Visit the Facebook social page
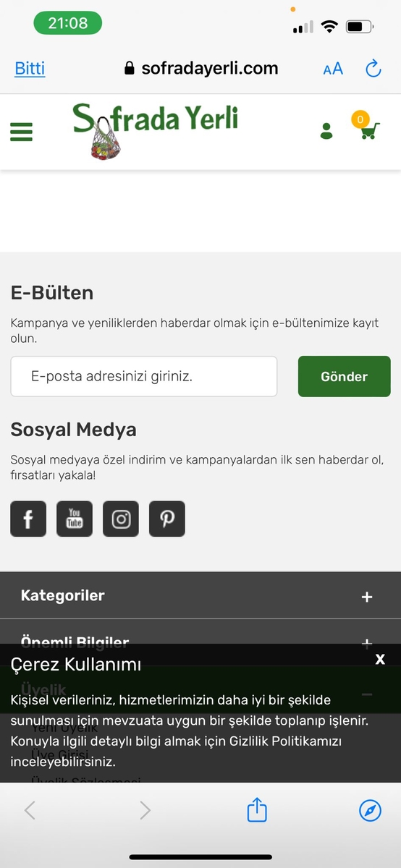This screenshot has height=868, width=401. [28, 519]
